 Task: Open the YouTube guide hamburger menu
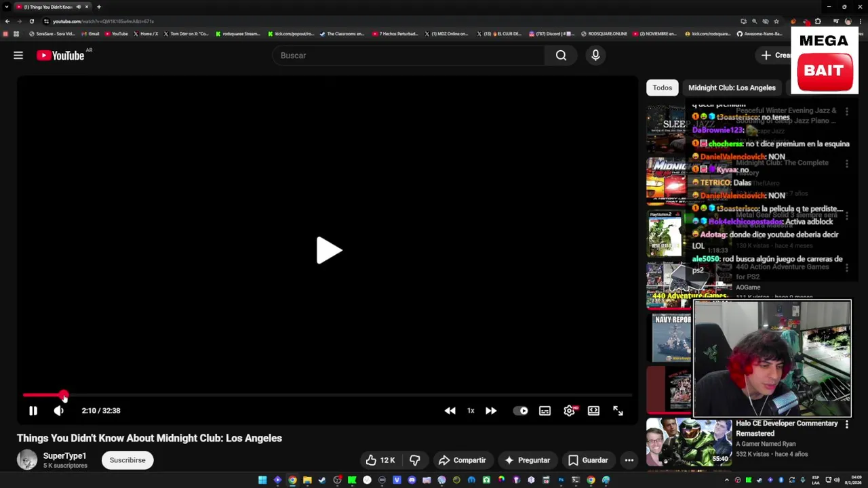click(18, 56)
